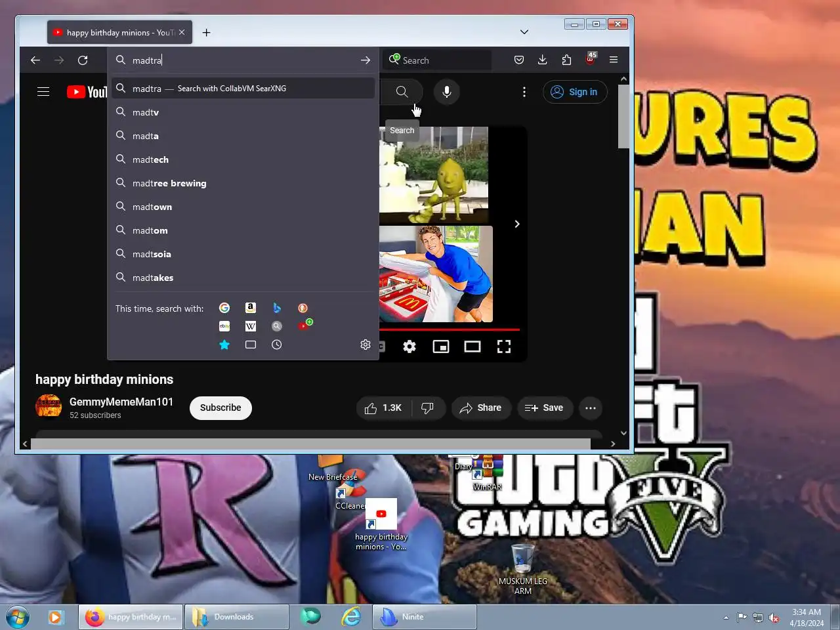Screen dimensions: 840x630
Task: Show hidden system tray icons
Action: point(726,618)
